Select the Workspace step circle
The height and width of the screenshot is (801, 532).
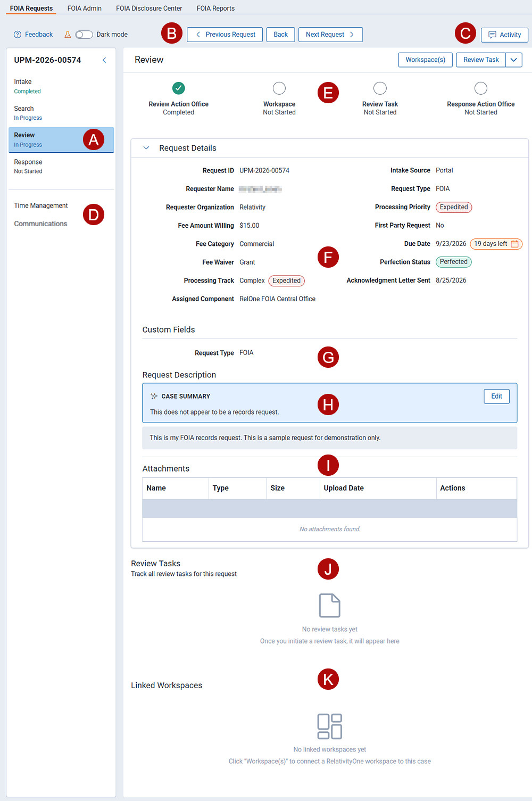279,88
